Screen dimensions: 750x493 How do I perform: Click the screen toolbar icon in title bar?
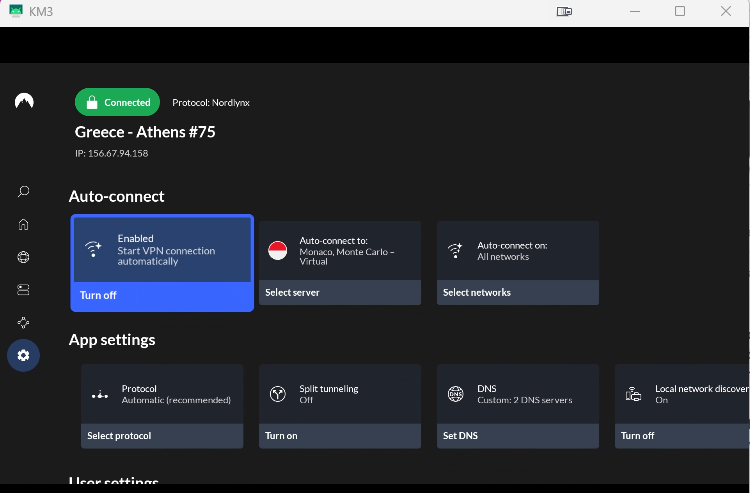click(564, 11)
